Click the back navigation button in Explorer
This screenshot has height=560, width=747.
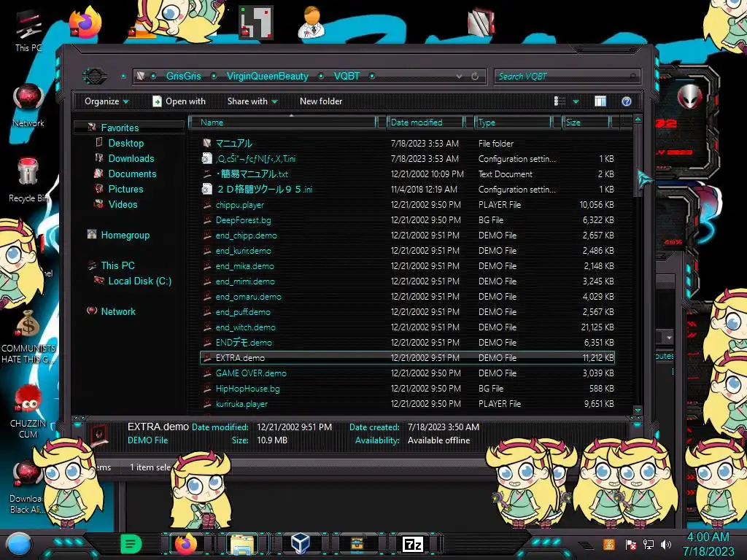[94, 76]
